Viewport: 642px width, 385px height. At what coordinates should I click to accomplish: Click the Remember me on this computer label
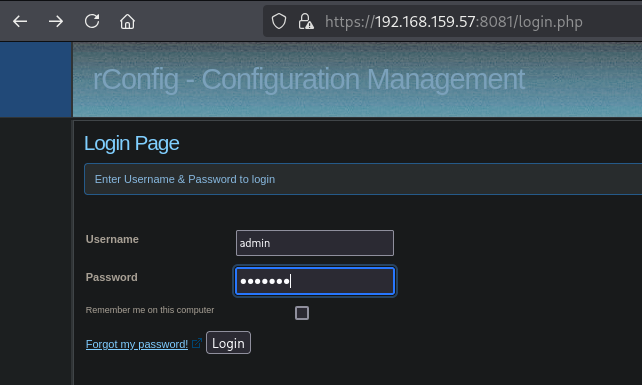pos(150,310)
